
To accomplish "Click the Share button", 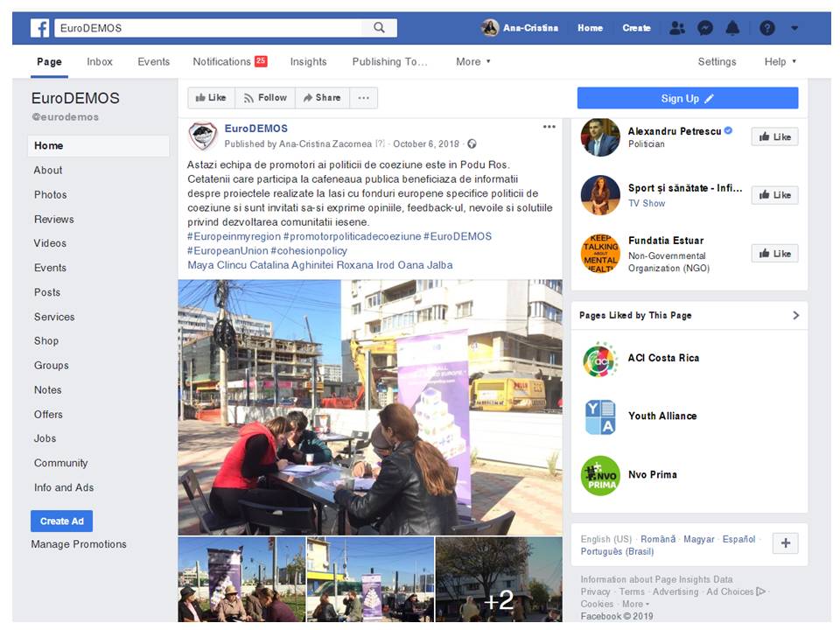I will pos(322,97).
